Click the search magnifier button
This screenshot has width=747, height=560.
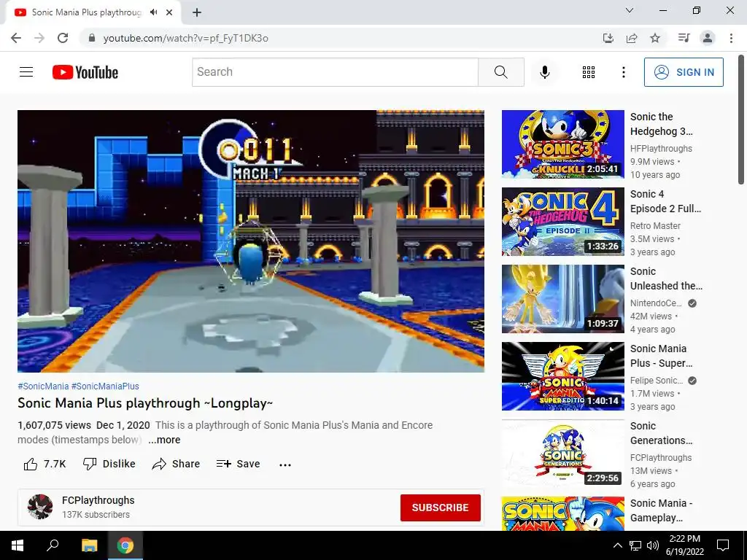click(500, 72)
